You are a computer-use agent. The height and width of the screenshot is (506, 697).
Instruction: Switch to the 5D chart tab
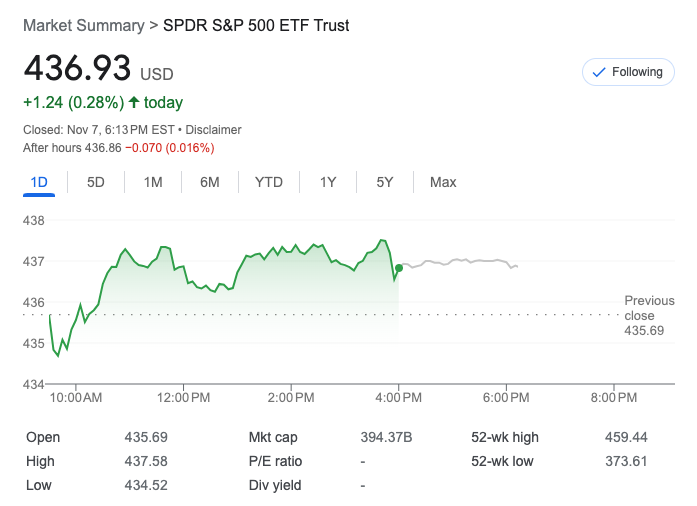coord(96,182)
